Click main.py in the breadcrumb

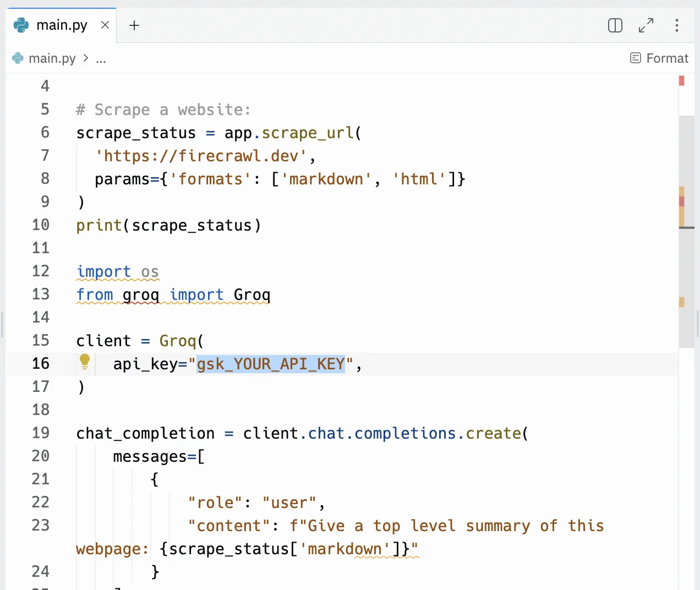click(x=52, y=58)
